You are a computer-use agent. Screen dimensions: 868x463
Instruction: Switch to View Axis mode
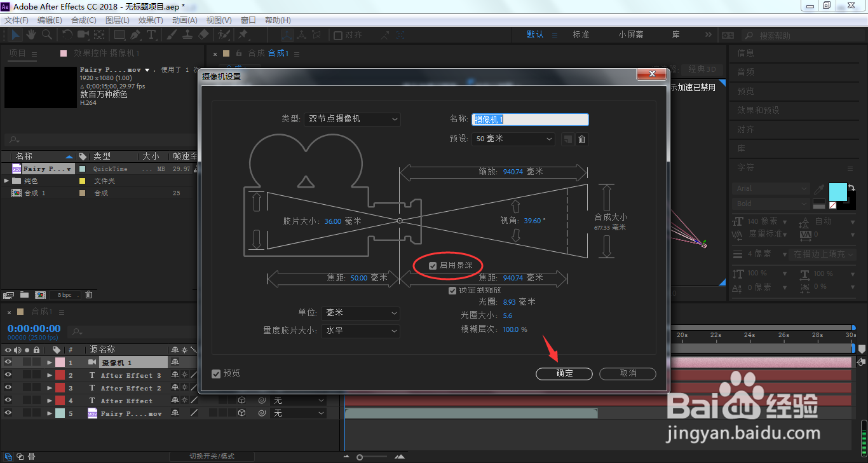coord(315,35)
